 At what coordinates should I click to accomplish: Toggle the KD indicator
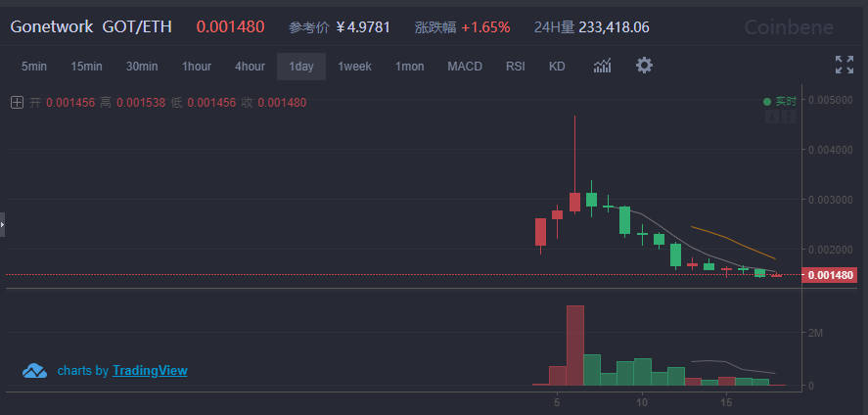pos(557,67)
